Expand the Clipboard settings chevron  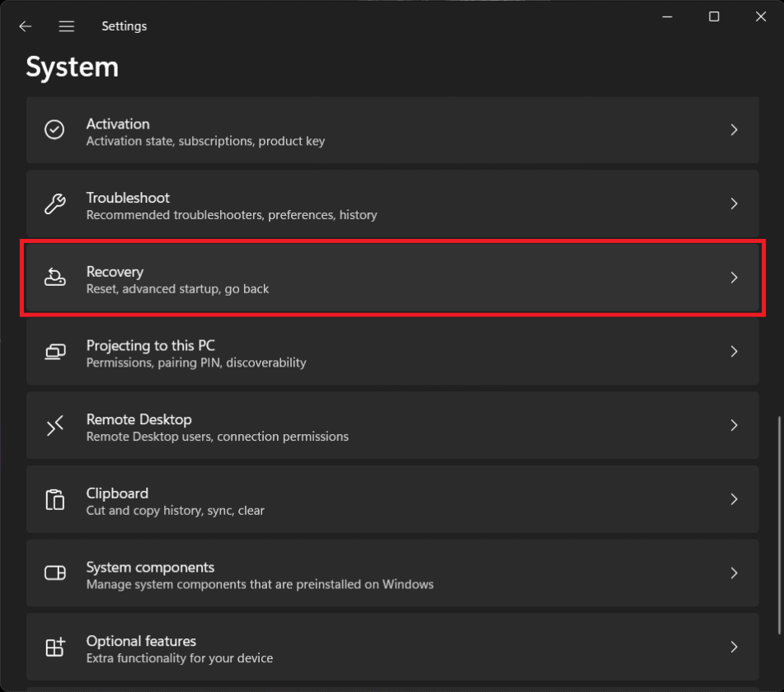734,499
